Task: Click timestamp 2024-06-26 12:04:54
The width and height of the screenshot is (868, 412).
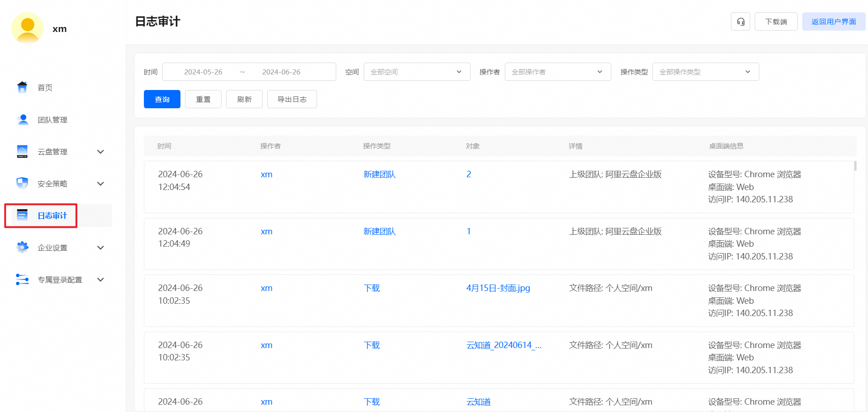Action: [180, 180]
